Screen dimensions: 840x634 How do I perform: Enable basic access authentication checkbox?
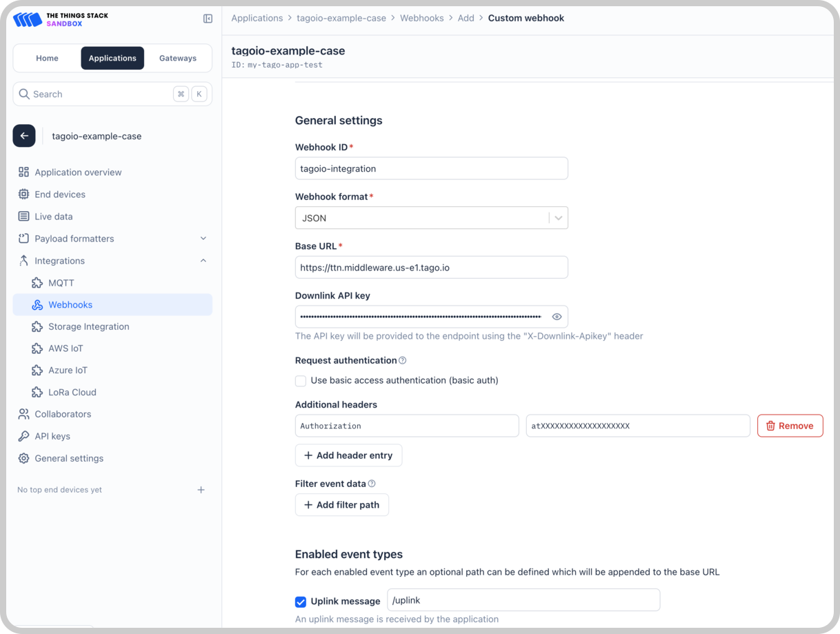pos(301,381)
